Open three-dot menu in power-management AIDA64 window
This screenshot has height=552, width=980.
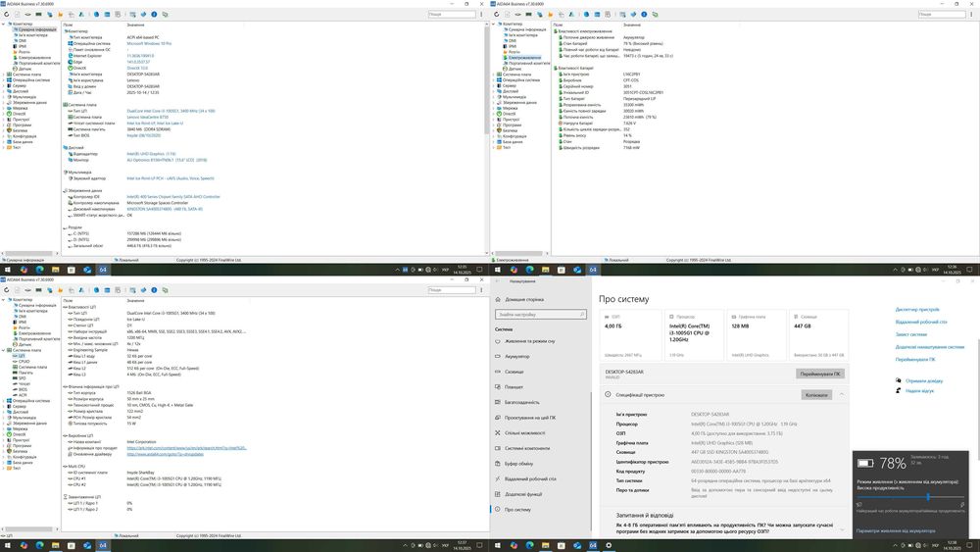tap(971, 15)
